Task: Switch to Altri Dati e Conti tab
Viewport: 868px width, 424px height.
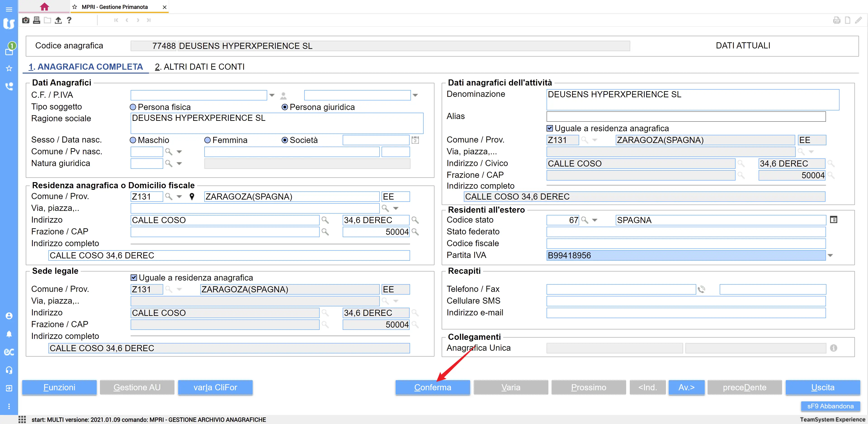Action: 199,67
